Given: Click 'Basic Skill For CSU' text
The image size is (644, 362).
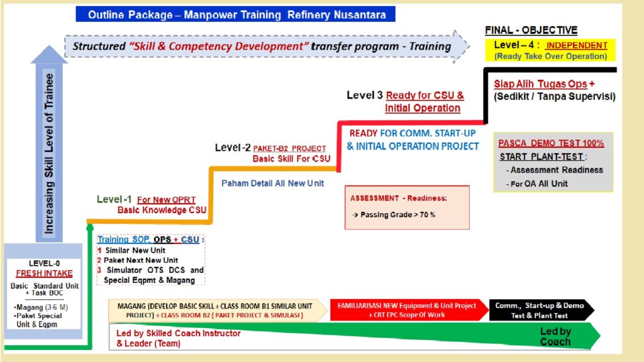Looking at the screenshot, I should [x=291, y=159].
